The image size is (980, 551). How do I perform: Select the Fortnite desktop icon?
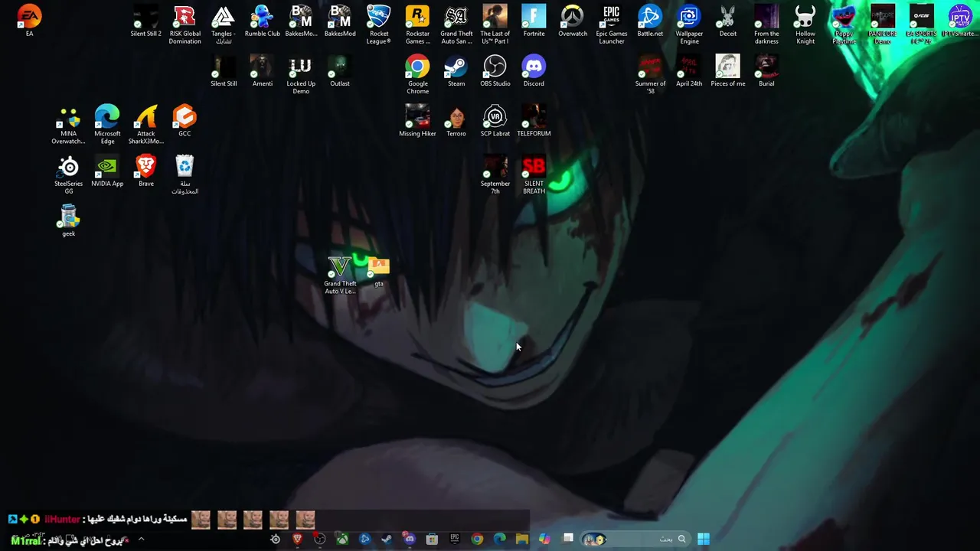click(534, 21)
